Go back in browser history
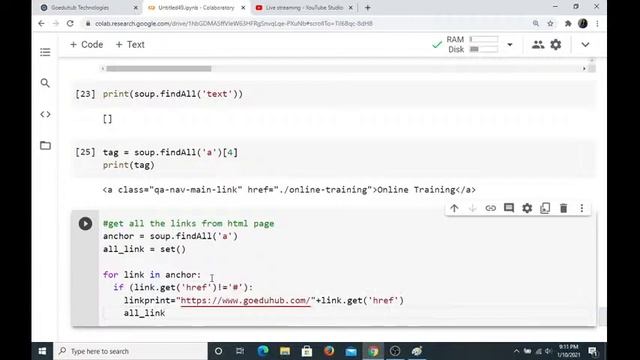 [41, 24]
